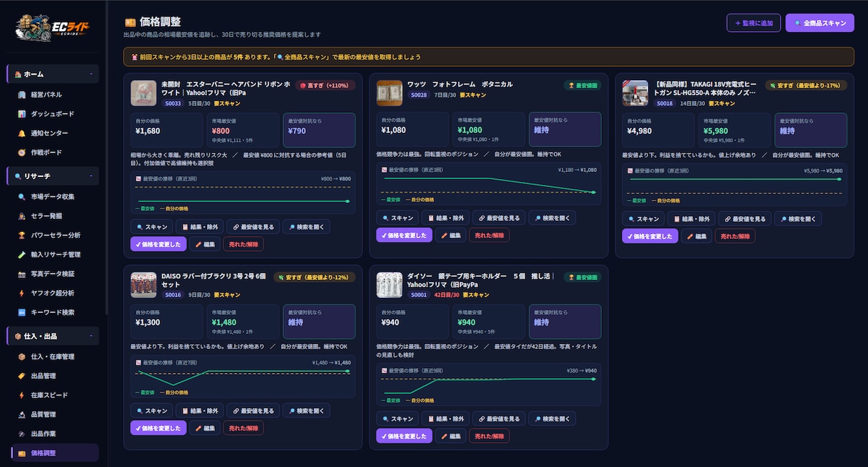Click スキャン on the ワッツ フォトフレーム card
This screenshot has width=868, height=467.
coord(397,218)
